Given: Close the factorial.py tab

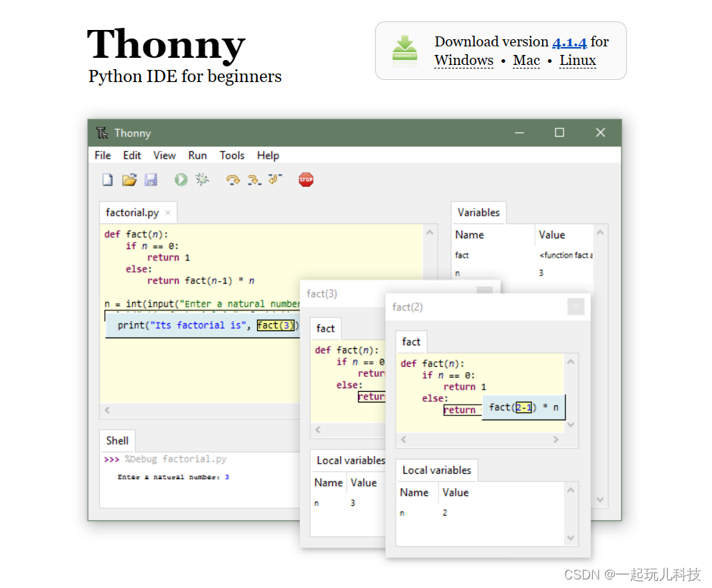Looking at the screenshot, I should (x=168, y=213).
